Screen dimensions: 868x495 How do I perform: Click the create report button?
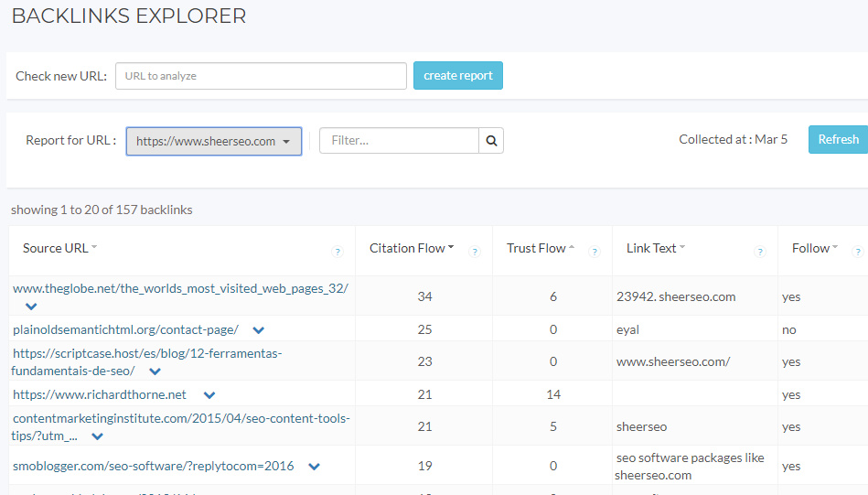(x=458, y=75)
